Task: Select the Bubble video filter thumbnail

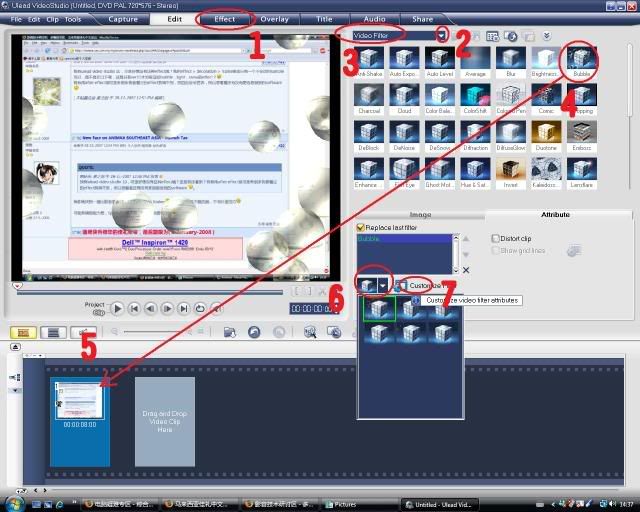Action: pos(581,61)
